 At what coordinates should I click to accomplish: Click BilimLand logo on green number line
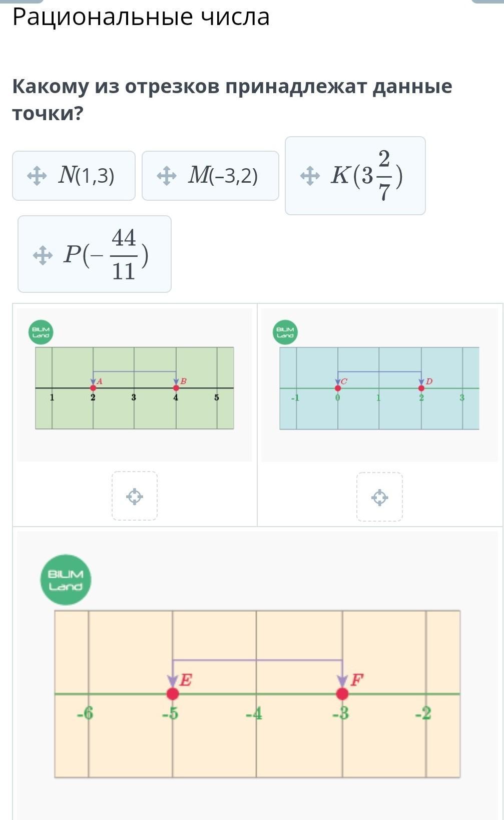click(x=41, y=332)
